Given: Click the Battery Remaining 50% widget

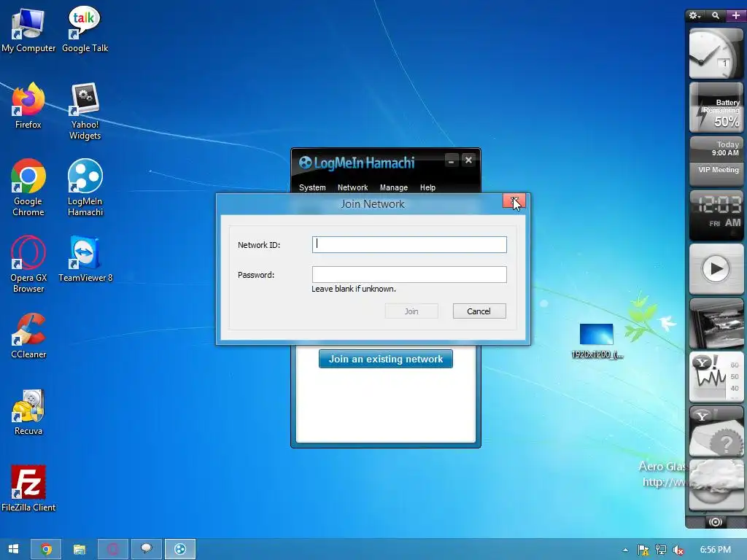Looking at the screenshot, I should 716,108.
